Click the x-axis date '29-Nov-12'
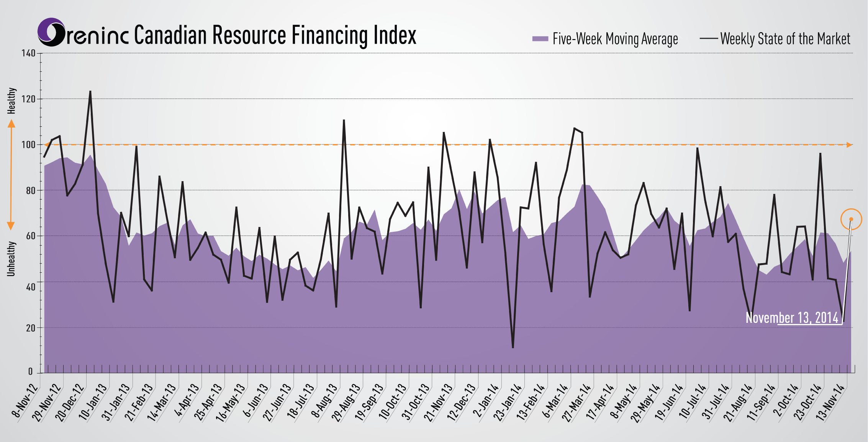 tap(47, 402)
